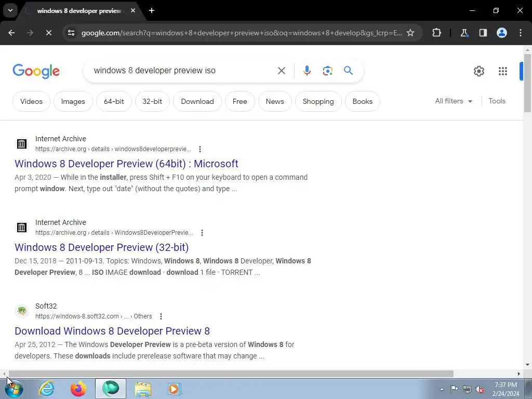
Task: Open options menu for 64bit archive result
Action: click(x=200, y=149)
